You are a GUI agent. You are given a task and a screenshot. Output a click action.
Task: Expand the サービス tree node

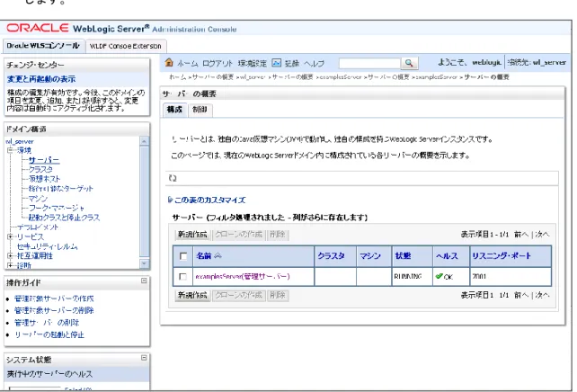[x=10, y=236]
